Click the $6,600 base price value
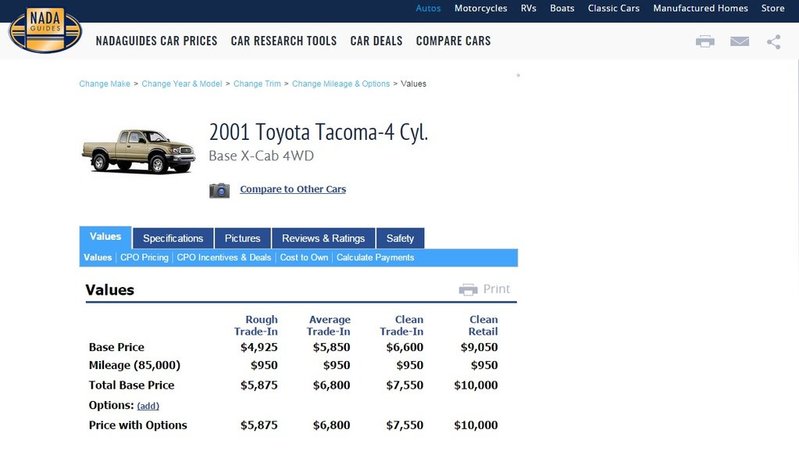The height and width of the screenshot is (455, 799). click(x=405, y=347)
